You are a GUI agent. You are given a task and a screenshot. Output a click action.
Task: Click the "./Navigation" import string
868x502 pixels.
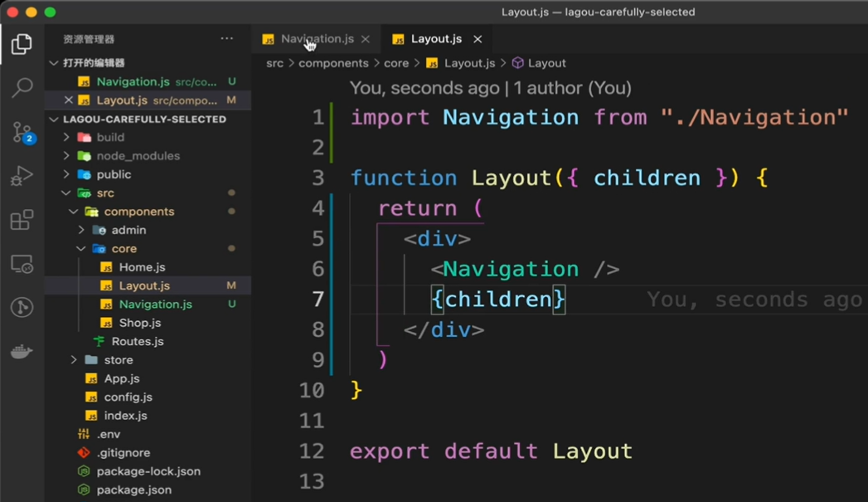(x=754, y=118)
